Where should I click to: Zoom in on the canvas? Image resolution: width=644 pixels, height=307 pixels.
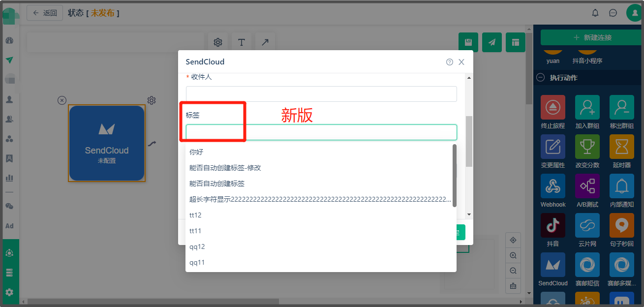tap(513, 255)
